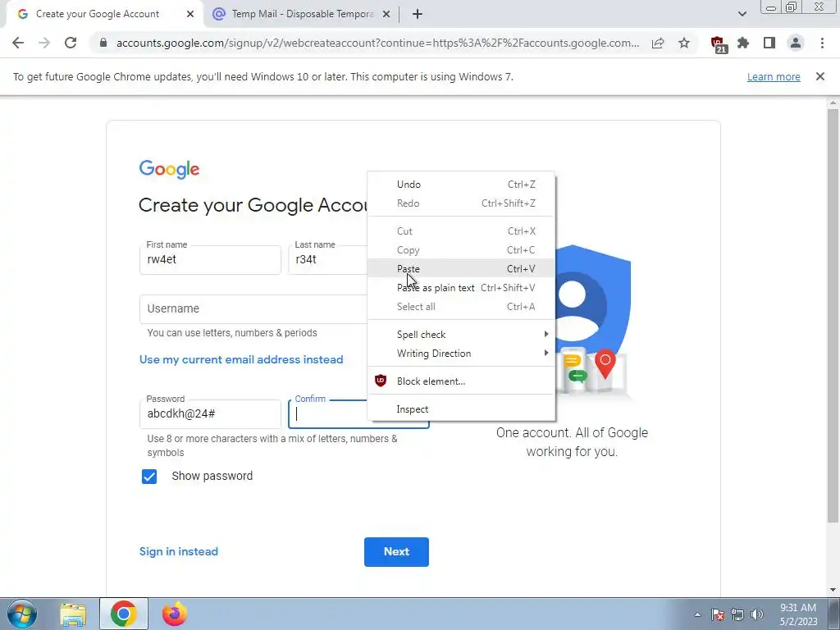Open the Extensions puzzle icon
This screenshot has height=630, width=840.
click(x=743, y=43)
